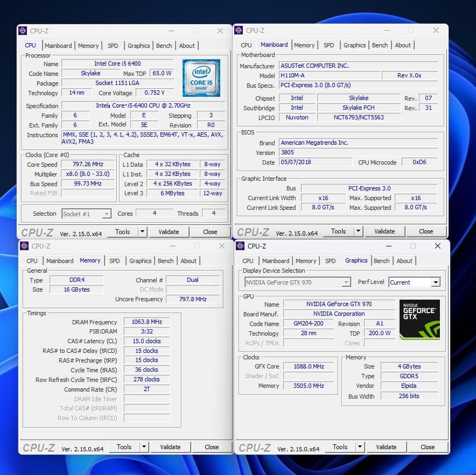Switch to the SPD tab in the CPU window
The image size is (476, 475).
(113, 46)
